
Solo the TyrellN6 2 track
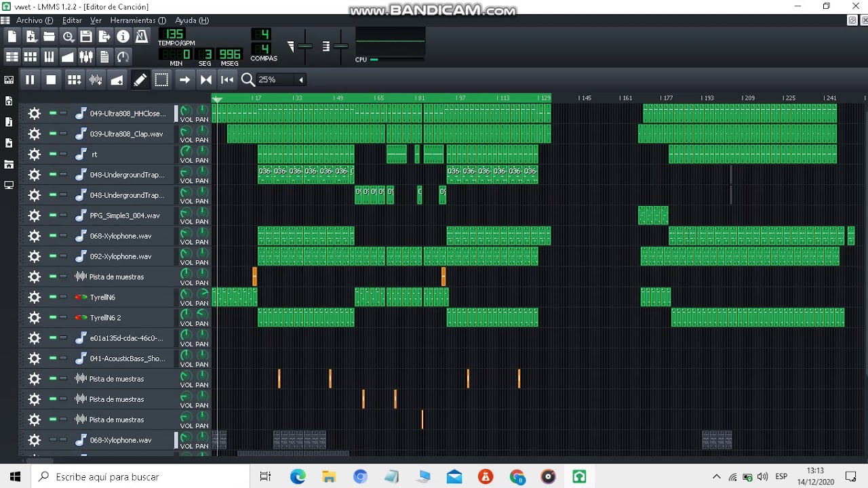[x=63, y=317]
